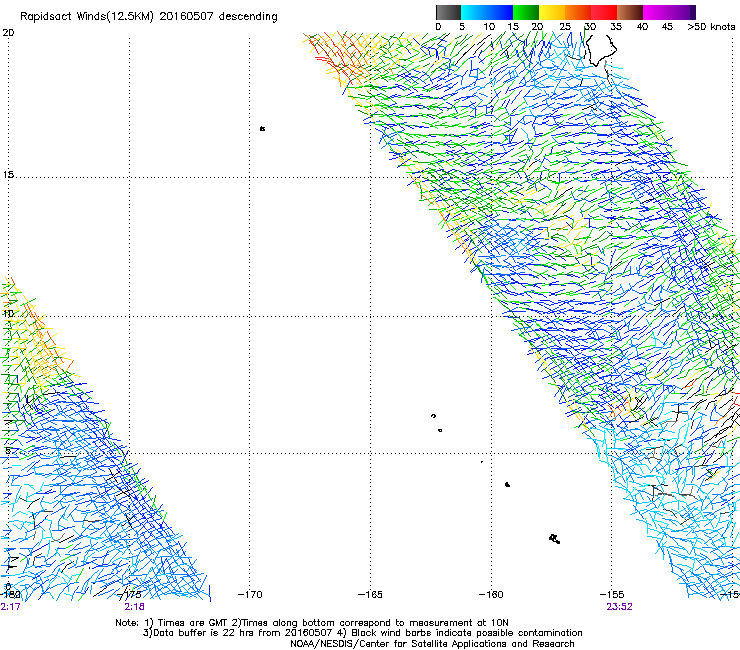Click the red 30-35 knots color segment
The height and width of the screenshot is (650, 740).
pyautogui.click(x=604, y=12)
